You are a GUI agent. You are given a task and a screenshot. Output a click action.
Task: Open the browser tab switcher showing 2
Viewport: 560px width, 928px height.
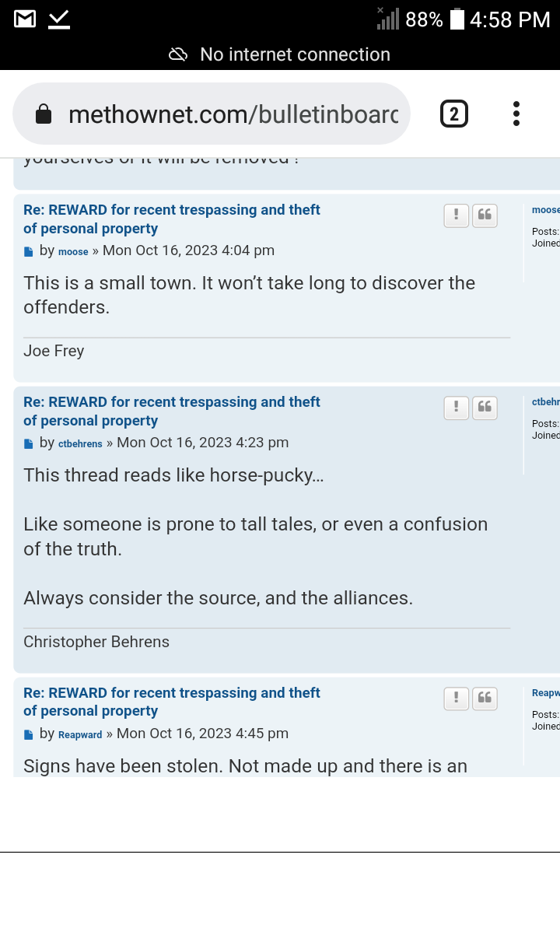[x=454, y=114]
